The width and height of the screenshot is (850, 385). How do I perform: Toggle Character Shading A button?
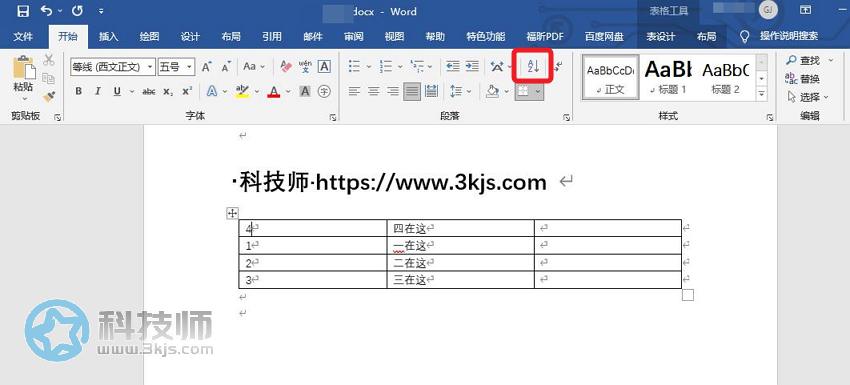point(305,92)
